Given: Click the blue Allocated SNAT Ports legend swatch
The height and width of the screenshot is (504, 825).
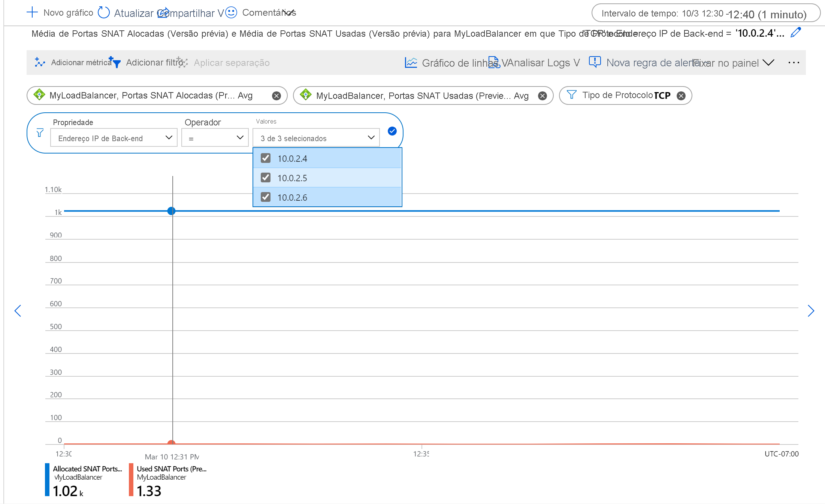Looking at the screenshot, I should click(47, 480).
